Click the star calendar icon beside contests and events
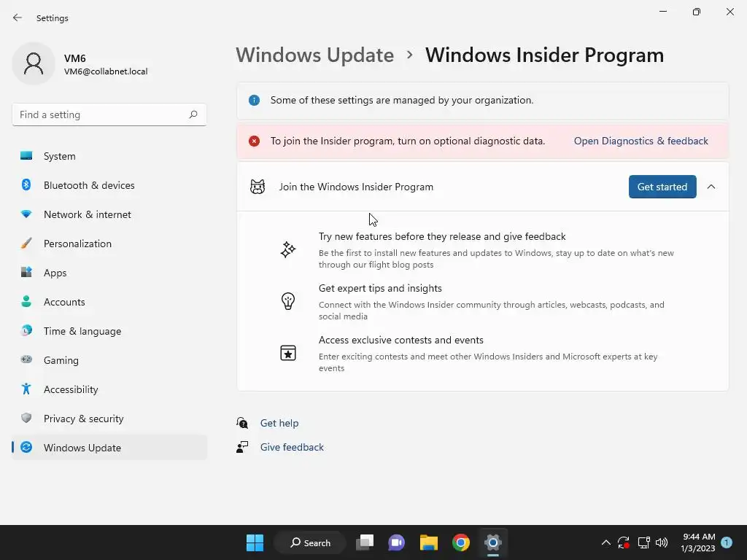This screenshot has width=747, height=560. click(x=287, y=353)
